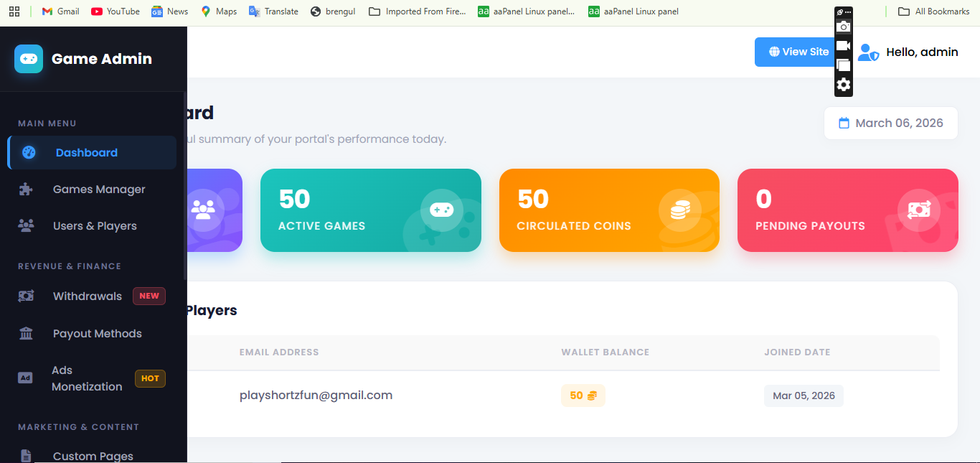
Task: Click the Game Admin controller logo icon
Action: click(29, 59)
